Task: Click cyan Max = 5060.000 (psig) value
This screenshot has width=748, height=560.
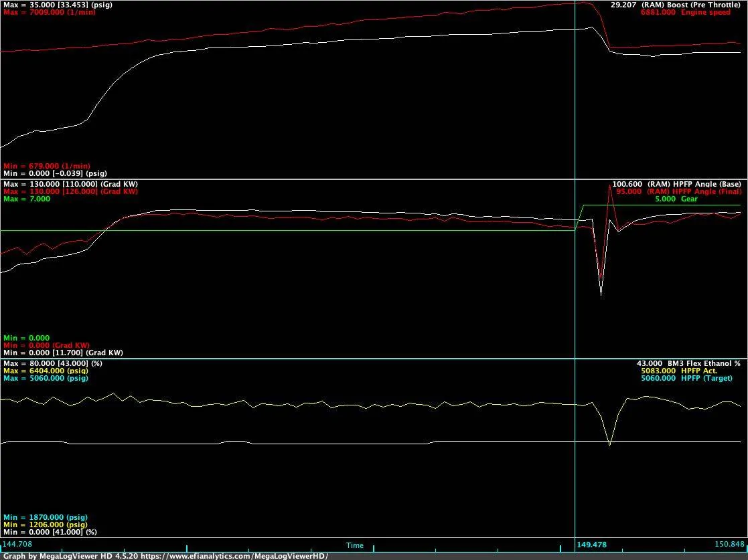Action: 46,379
